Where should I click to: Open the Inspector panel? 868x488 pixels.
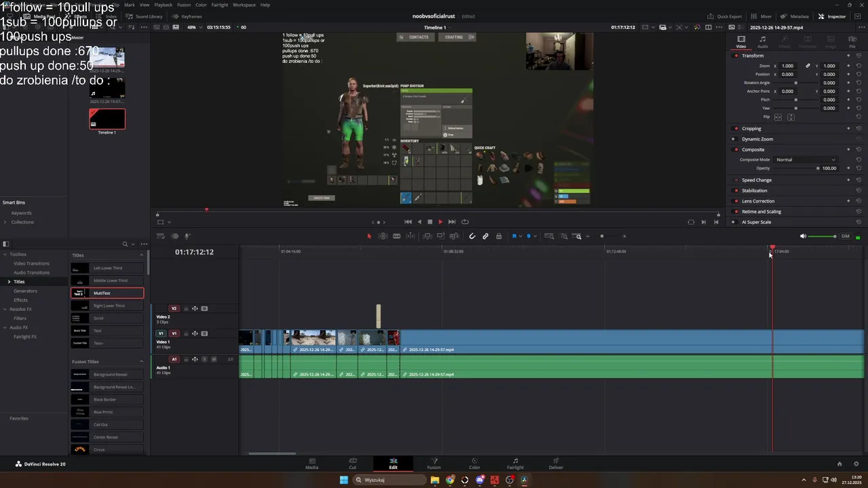pos(832,16)
